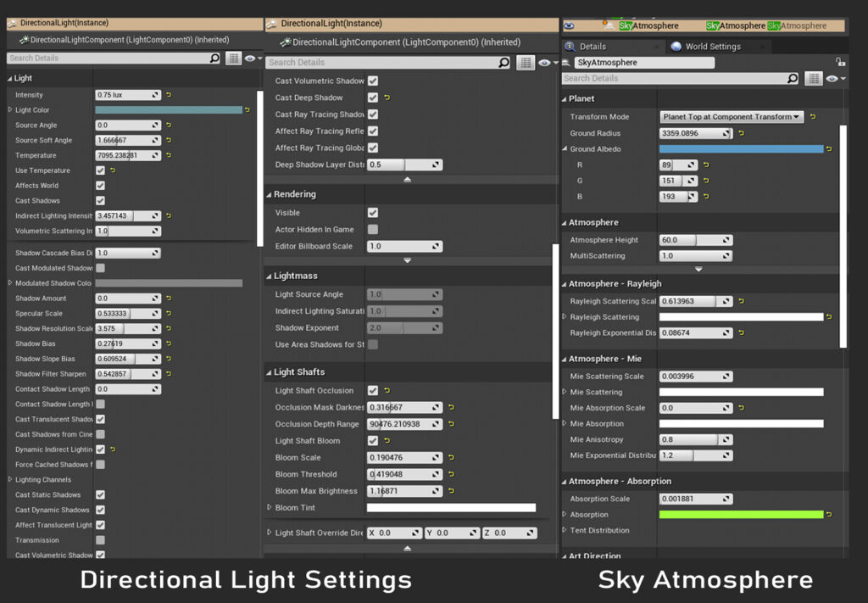Reset Light Color to default
Screen dimensions: 868x603
pos(247,109)
